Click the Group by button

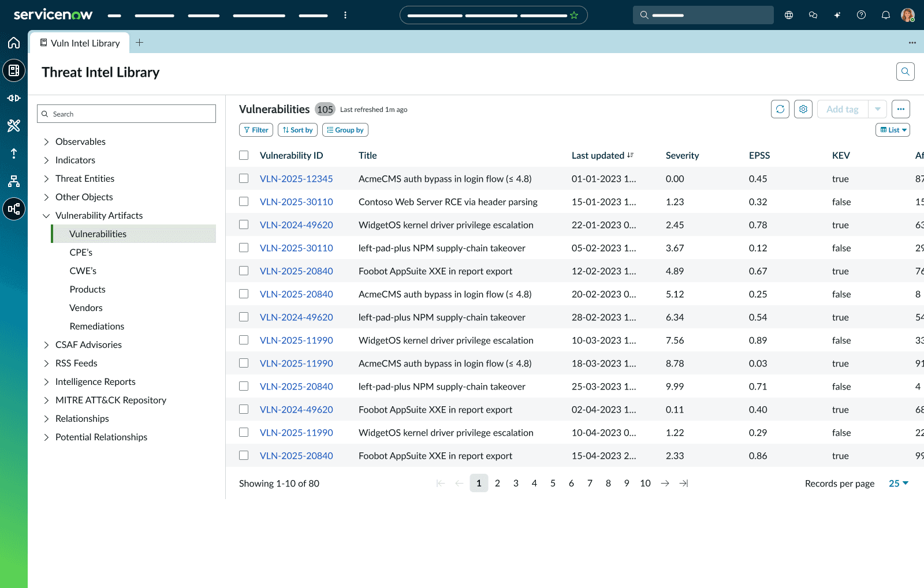tap(345, 130)
